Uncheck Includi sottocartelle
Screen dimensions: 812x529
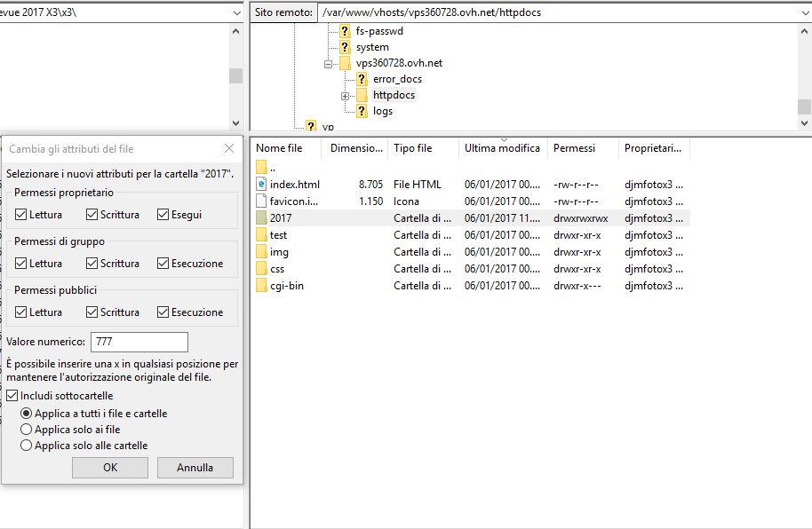[x=12, y=396]
